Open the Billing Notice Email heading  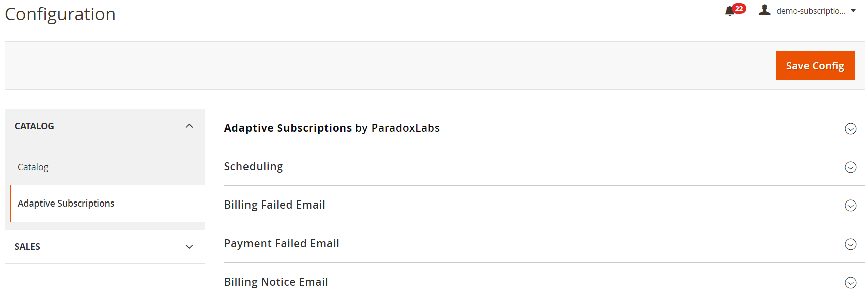276,282
